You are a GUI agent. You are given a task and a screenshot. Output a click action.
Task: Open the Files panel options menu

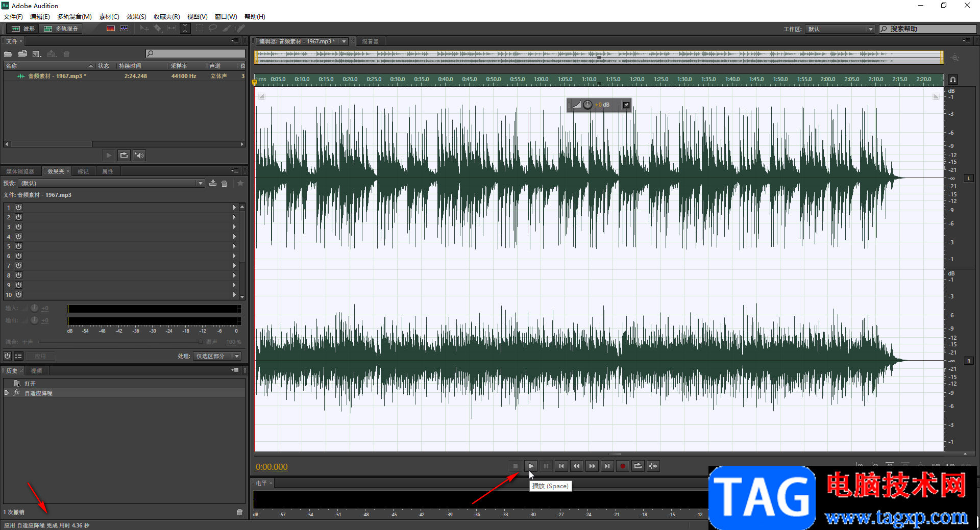pos(235,41)
